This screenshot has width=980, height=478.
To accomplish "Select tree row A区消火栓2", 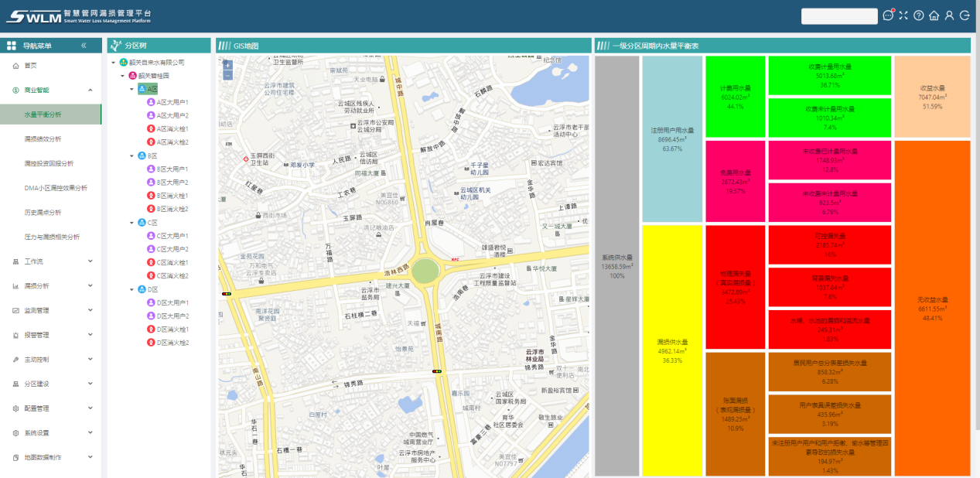I will [168, 142].
